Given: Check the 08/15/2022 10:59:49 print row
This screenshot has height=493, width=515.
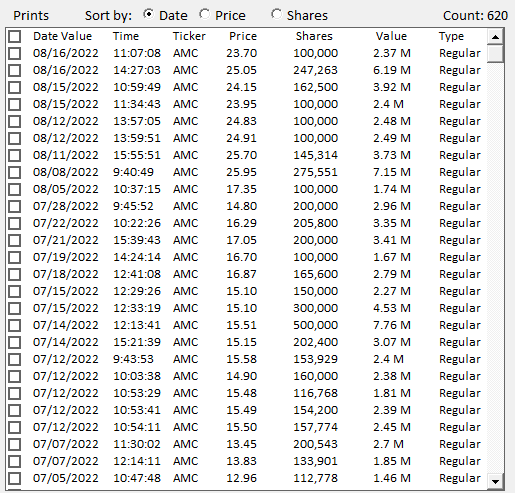Looking at the screenshot, I should click(x=15, y=87).
